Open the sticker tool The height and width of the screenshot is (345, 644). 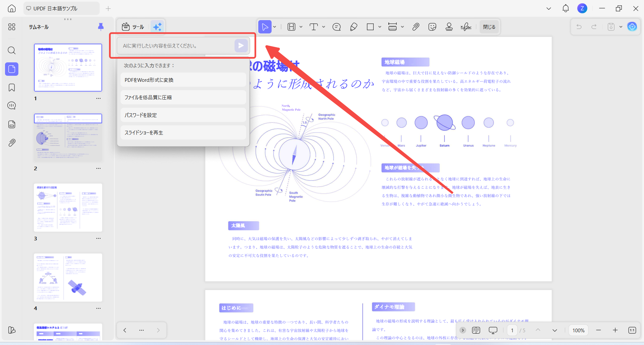click(432, 27)
